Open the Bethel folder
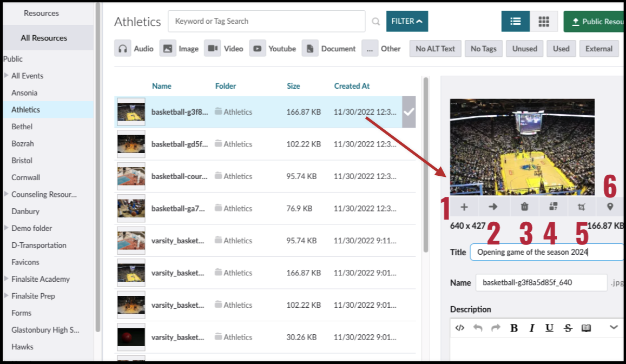Screen dimensions: 626x364 [22, 127]
